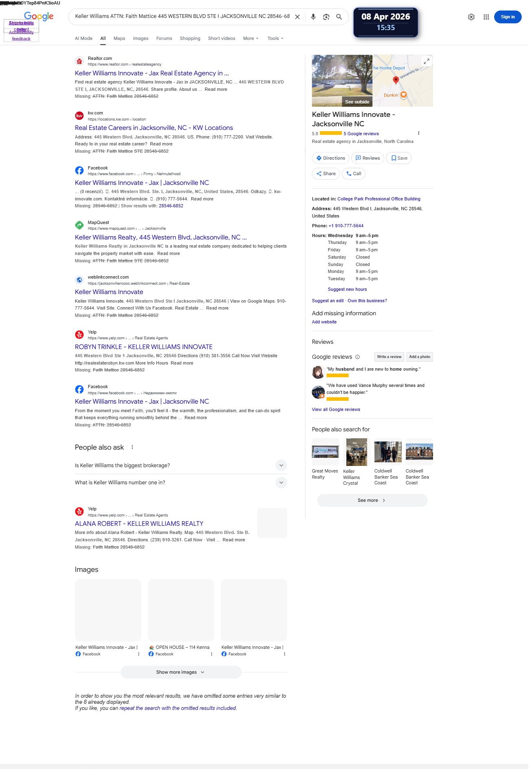Open Google Lens image search icon
Screen dimensions: 532x769
click(x=326, y=17)
